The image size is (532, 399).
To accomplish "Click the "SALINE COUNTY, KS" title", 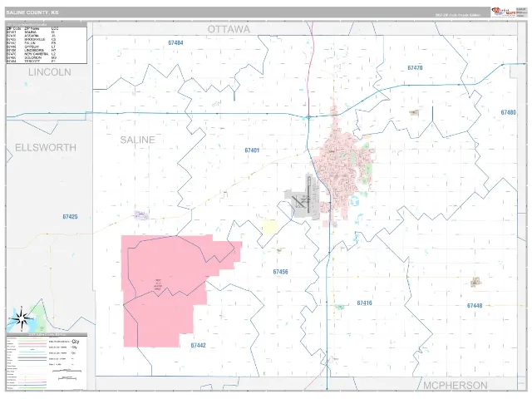I will click(x=32, y=12).
